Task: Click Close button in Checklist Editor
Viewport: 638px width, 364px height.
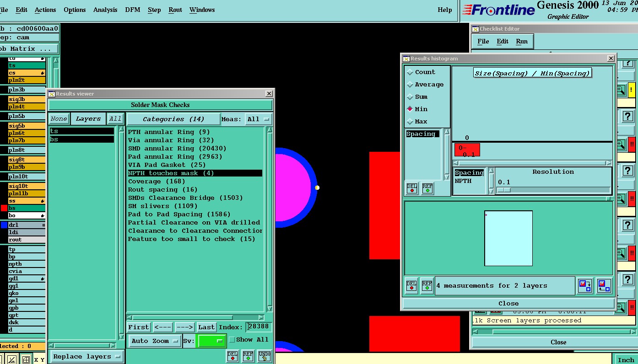Action: pyautogui.click(x=558, y=342)
